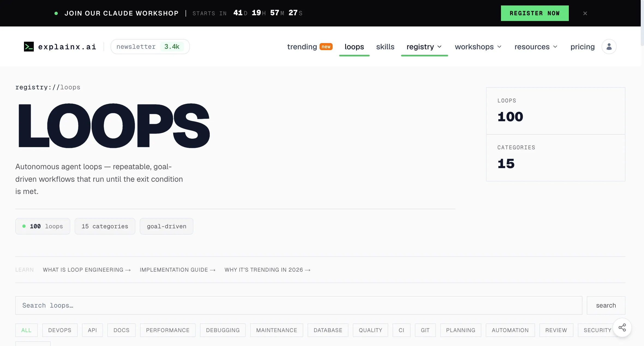Click the Register Now button

[x=534, y=13]
